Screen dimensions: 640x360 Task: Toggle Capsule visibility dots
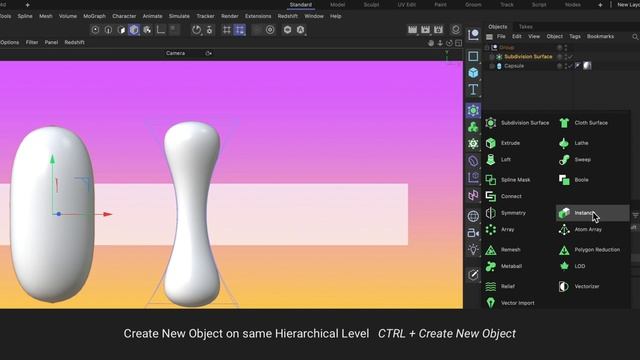[565, 66]
